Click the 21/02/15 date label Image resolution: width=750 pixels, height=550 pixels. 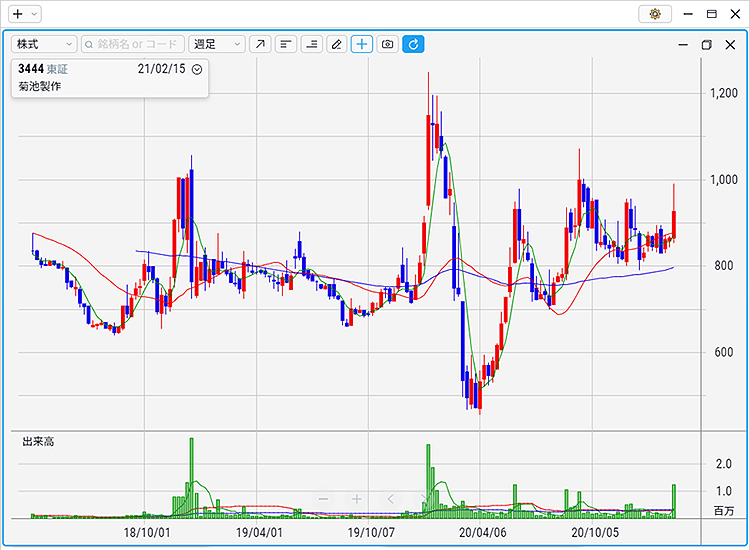[x=161, y=69]
